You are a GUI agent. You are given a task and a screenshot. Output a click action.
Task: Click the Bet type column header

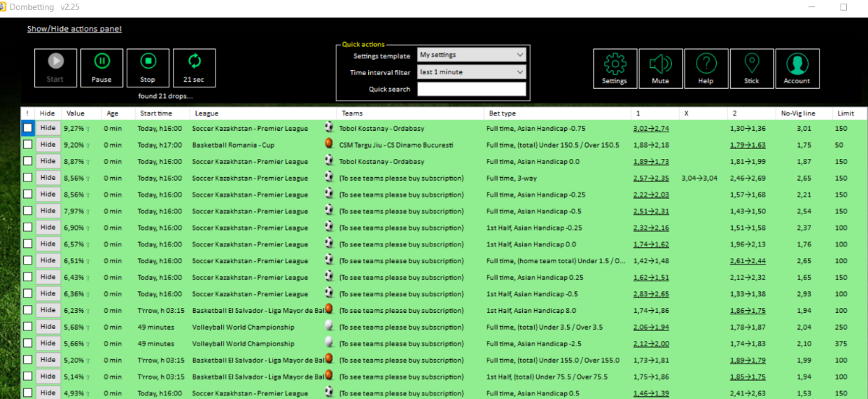click(x=503, y=113)
